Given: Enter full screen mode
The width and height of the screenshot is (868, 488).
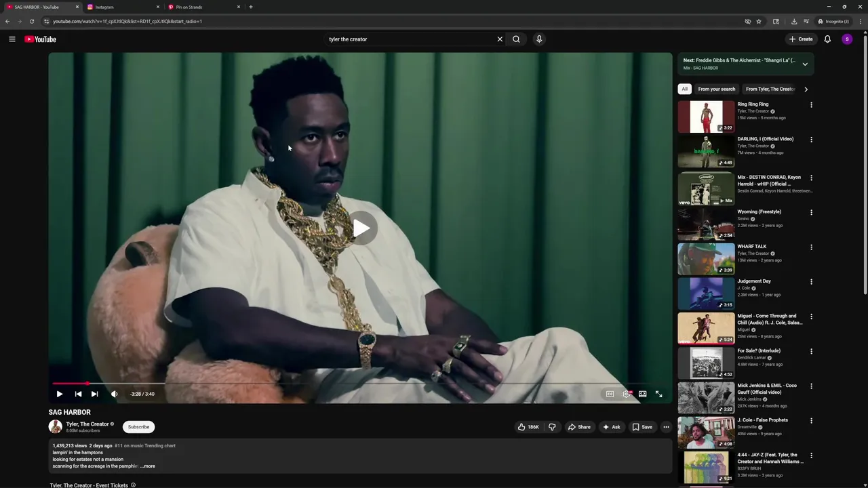Looking at the screenshot, I should pyautogui.click(x=658, y=394).
